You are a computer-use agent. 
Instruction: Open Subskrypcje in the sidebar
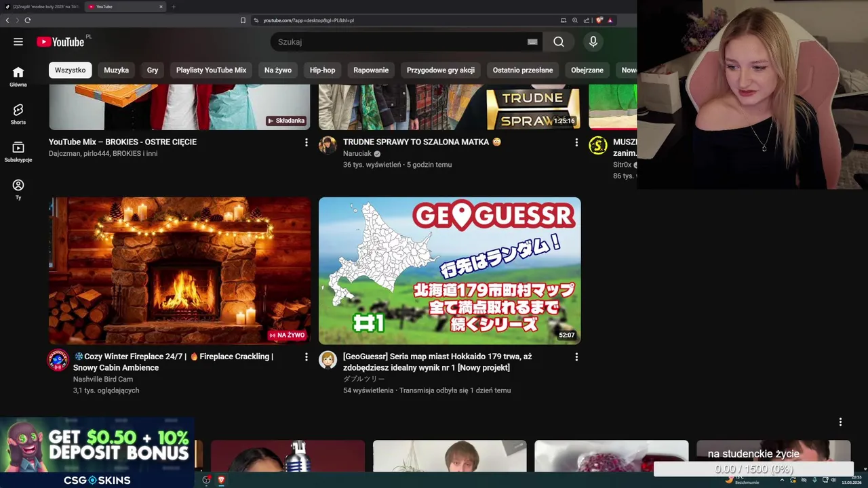click(18, 152)
